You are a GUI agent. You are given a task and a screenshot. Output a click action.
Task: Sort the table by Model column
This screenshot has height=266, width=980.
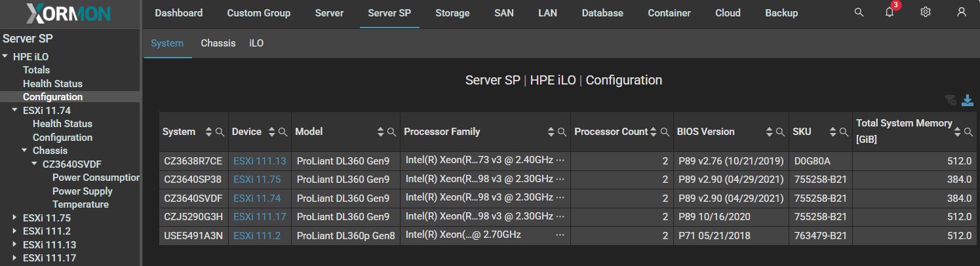pyautogui.click(x=381, y=132)
